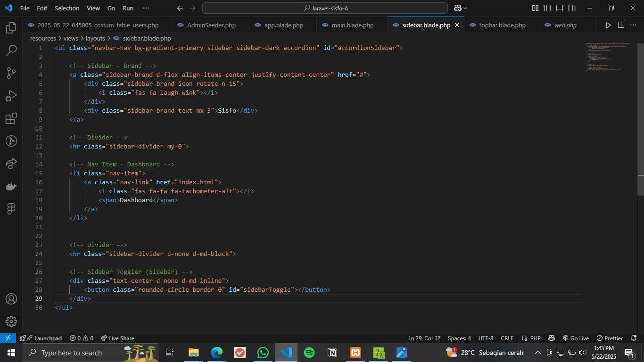Open Run and Debug view
The height and width of the screenshot is (362, 644).
coord(11,96)
